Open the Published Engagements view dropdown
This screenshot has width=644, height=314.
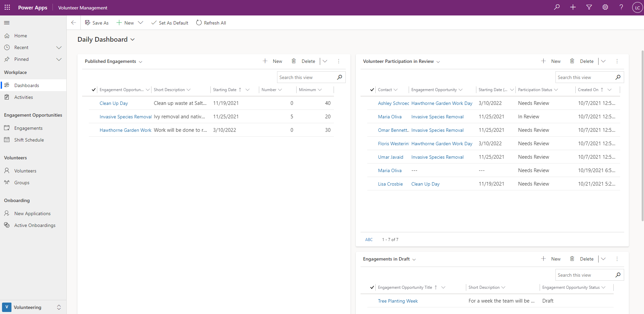[x=140, y=62]
